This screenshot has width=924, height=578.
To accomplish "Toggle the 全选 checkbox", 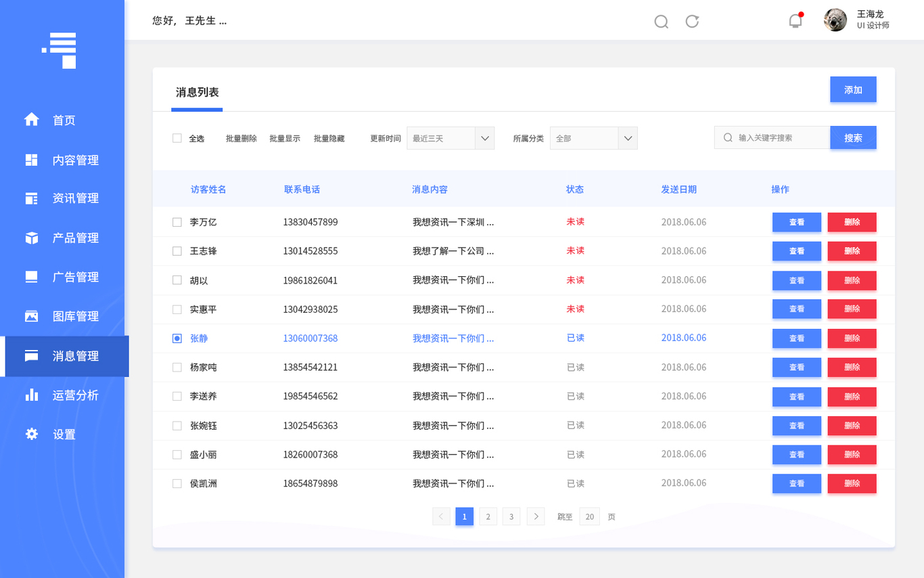I will (x=177, y=138).
